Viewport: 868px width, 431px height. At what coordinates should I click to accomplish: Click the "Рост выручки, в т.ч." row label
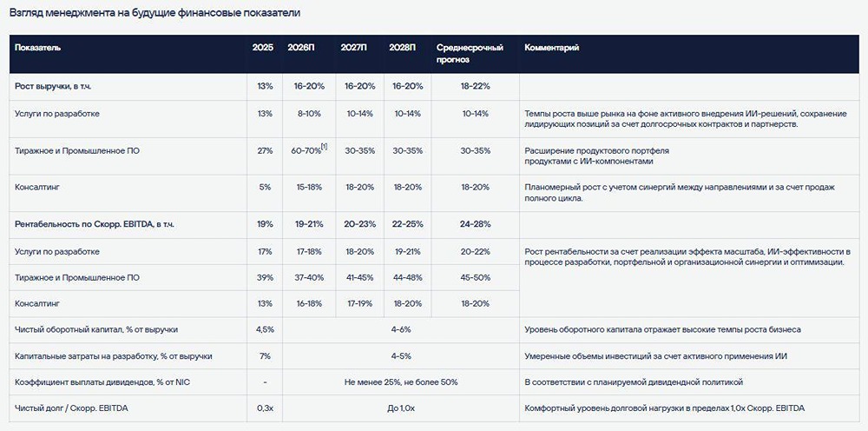pos(56,87)
